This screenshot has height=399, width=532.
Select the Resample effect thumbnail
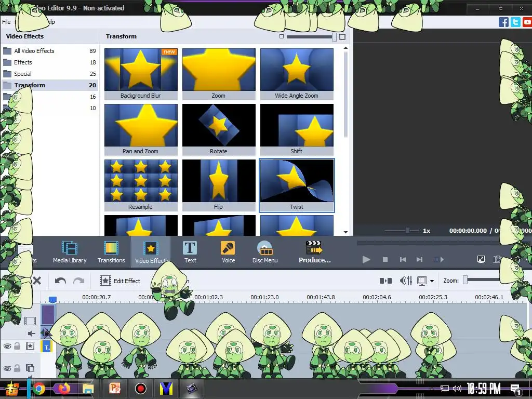141,185
